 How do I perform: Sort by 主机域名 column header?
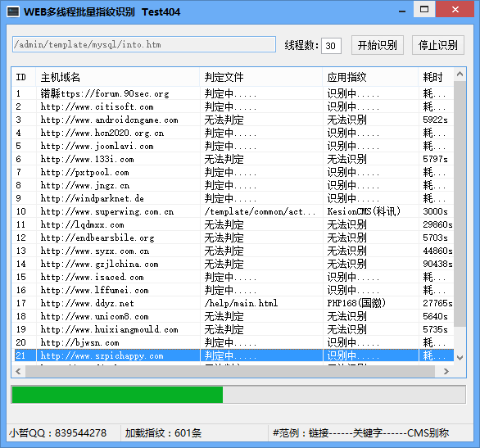[x=118, y=77]
